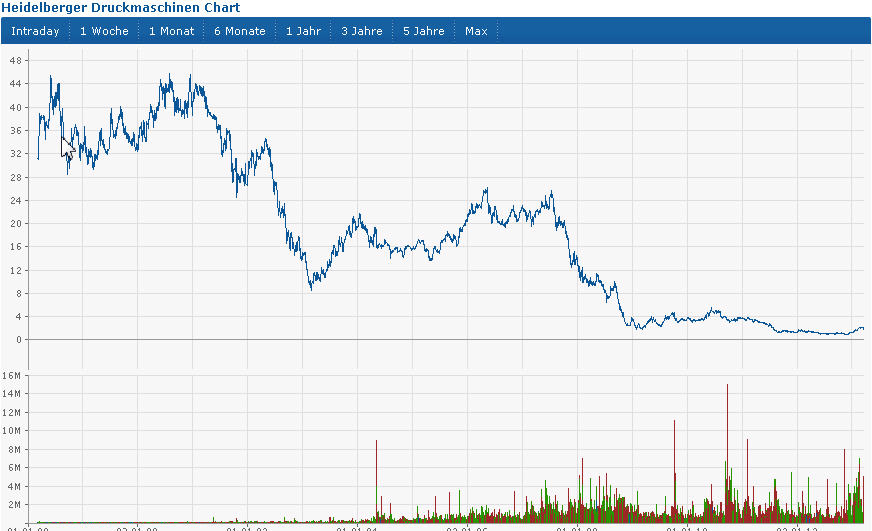Select the Max time range tab
This screenshot has height=531, width=872.
pos(476,31)
